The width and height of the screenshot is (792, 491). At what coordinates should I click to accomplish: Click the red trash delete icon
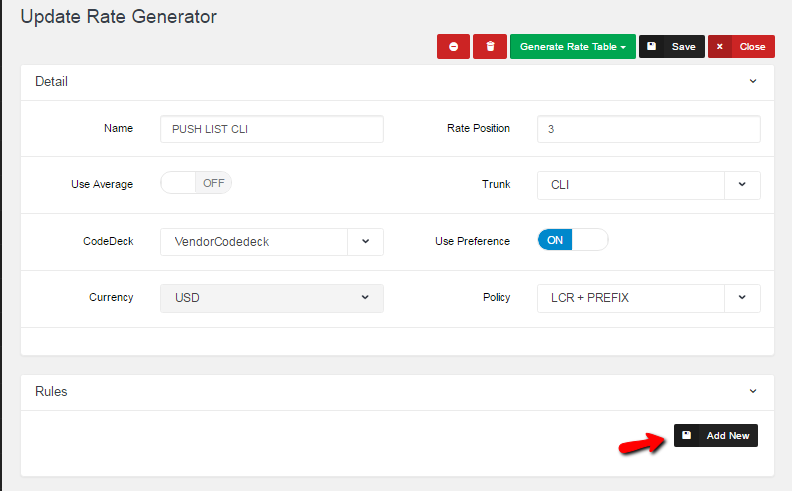coord(489,47)
